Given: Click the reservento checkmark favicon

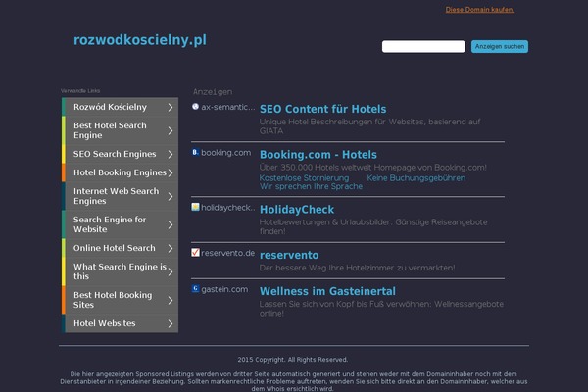Looking at the screenshot, I should click(195, 253).
